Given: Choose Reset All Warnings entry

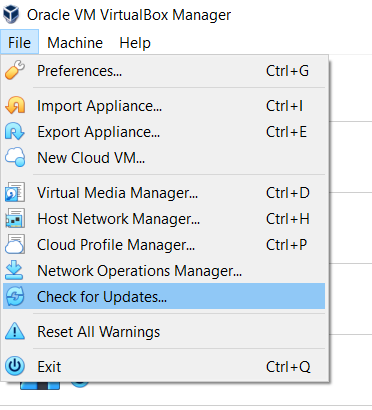Looking at the screenshot, I should point(164,332).
